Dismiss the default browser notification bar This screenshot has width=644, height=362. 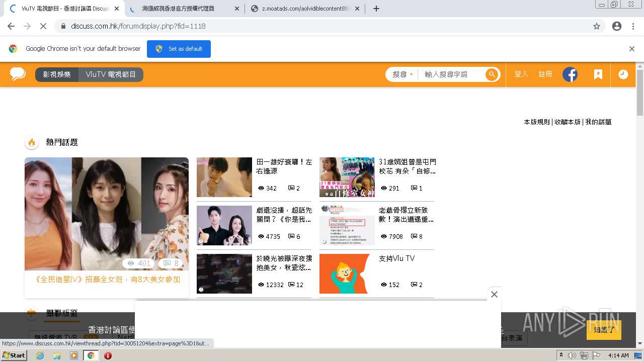632,49
